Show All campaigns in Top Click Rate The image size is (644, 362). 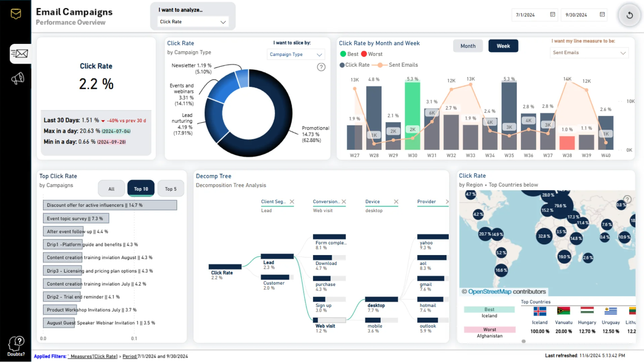[x=111, y=189]
